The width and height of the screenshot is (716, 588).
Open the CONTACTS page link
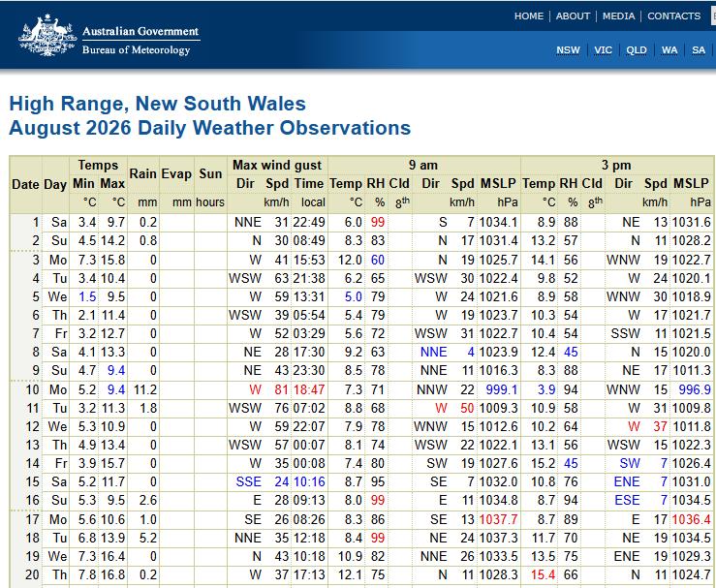coord(673,15)
